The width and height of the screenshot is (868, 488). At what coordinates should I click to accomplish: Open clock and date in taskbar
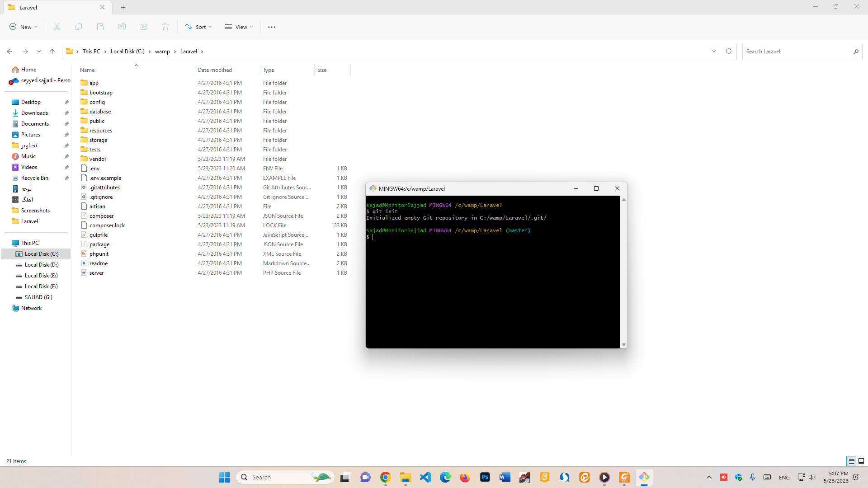(836, 477)
